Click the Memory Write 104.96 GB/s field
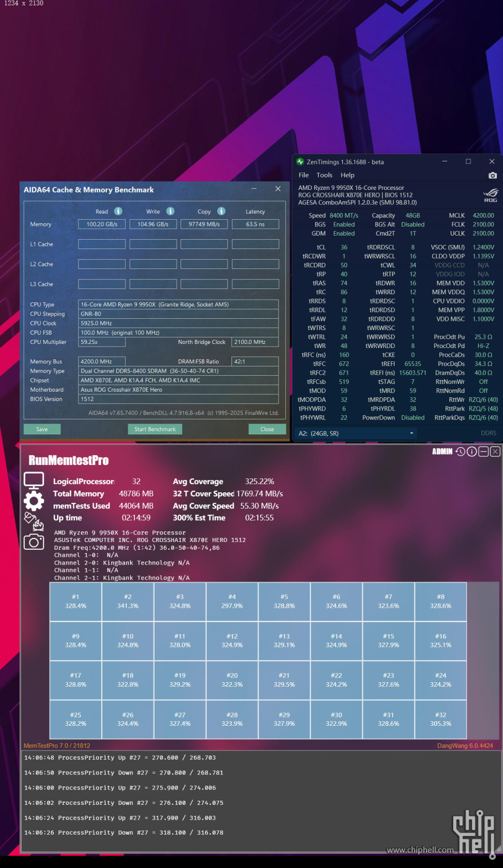The image size is (503, 868). 153,224
